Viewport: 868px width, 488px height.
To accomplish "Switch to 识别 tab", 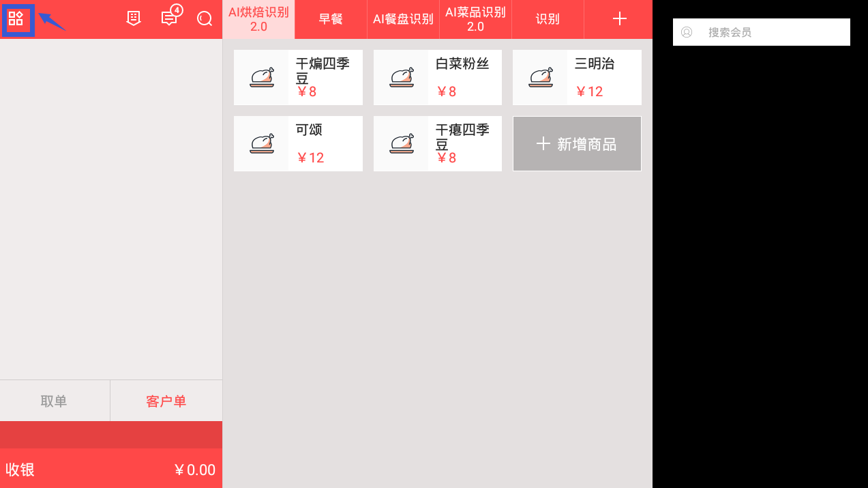I will pyautogui.click(x=548, y=19).
